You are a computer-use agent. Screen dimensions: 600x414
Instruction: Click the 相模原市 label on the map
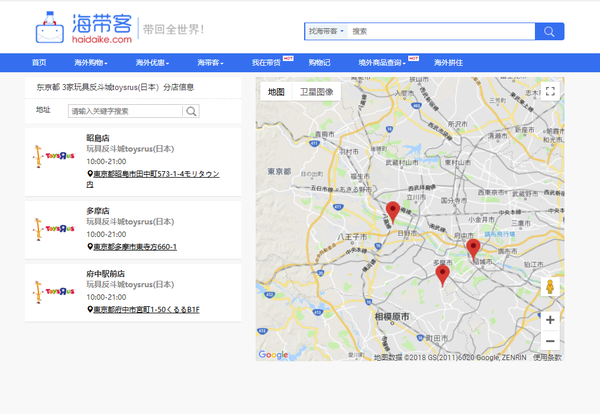click(392, 316)
